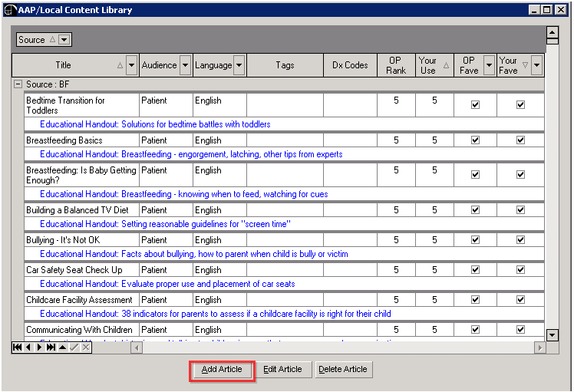
Task: Toggle Your Fave for Breastfeeding Basics
Action: coord(520,140)
